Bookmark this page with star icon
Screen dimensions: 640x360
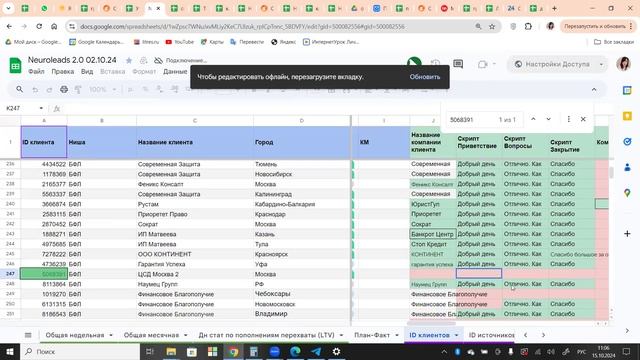(x=492, y=27)
